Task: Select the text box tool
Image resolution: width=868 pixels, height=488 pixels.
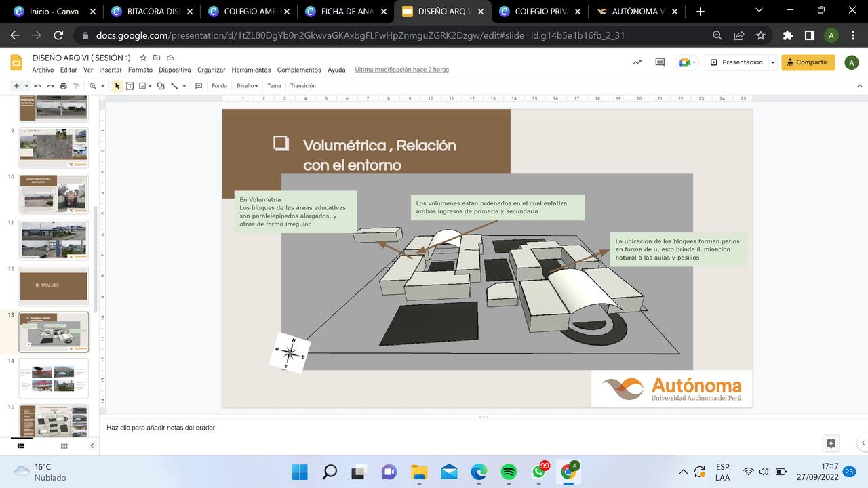Action: (130, 86)
